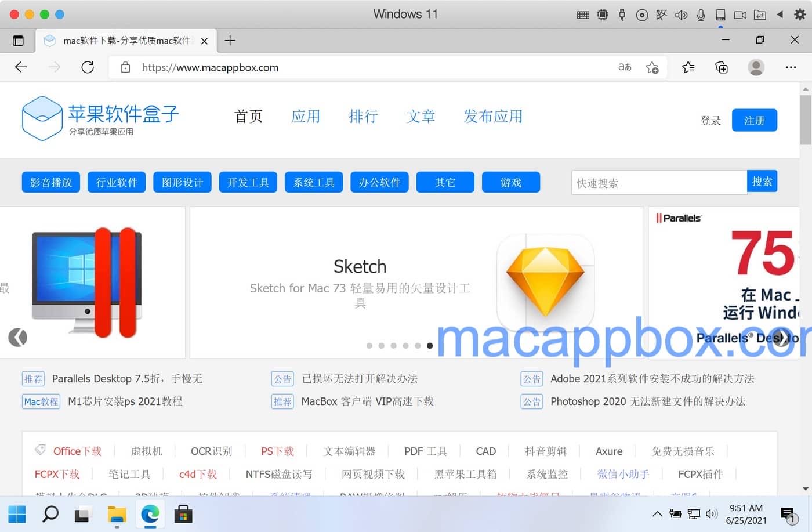Image resolution: width=812 pixels, height=532 pixels.
Task: Show hidden system tray icons
Action: [x=657, y=513]
